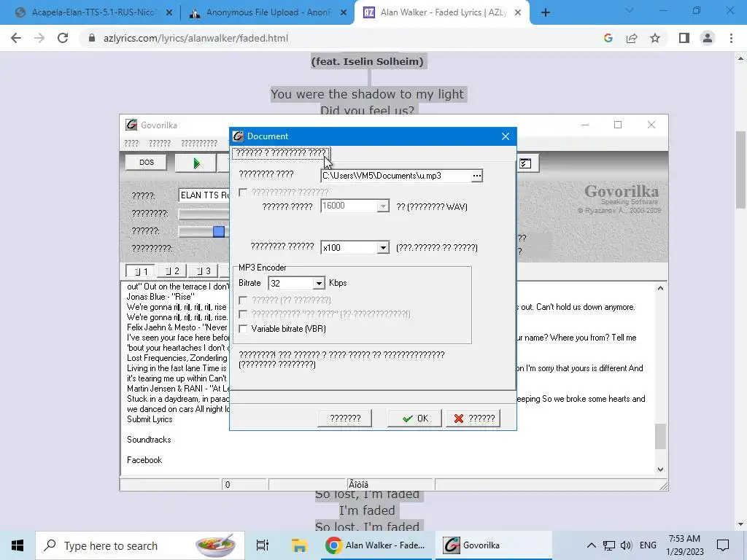
Task: Click the green Play button in Govorilka
Action: 196,163
